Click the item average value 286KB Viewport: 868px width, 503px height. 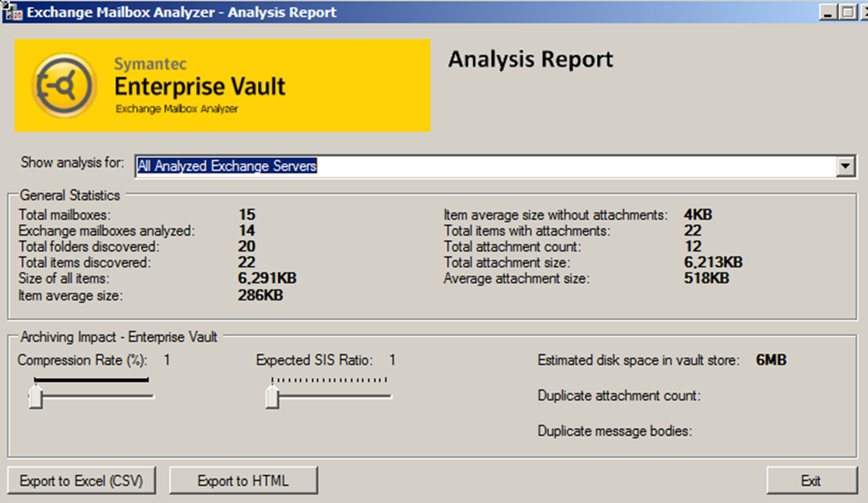[x=260, y=295]
